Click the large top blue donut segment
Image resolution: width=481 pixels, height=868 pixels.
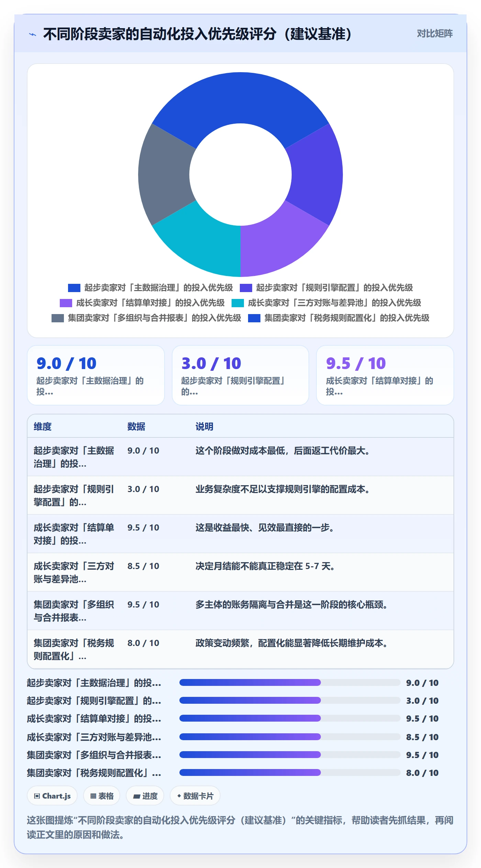pos(240,98)
